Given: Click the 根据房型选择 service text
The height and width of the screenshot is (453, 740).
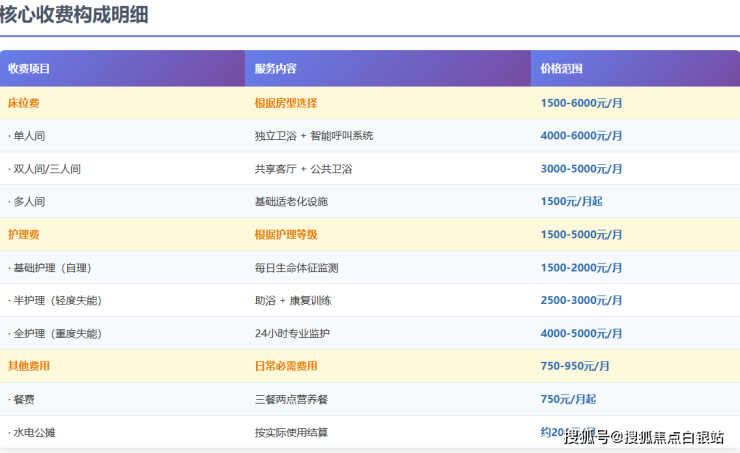Looking at the screenshot, I should [x=286, y=103].
